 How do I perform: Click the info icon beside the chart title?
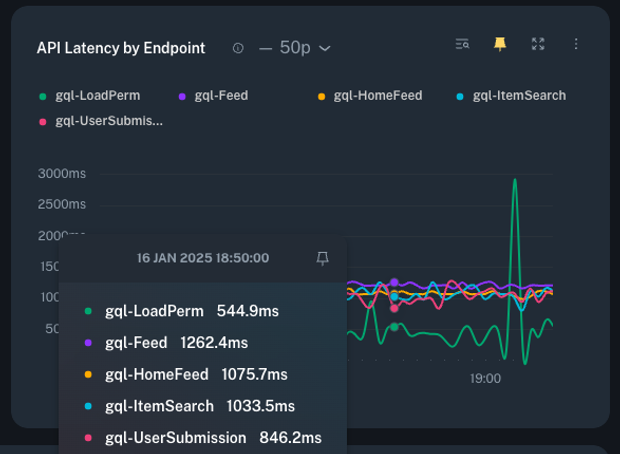click(238, 48)
